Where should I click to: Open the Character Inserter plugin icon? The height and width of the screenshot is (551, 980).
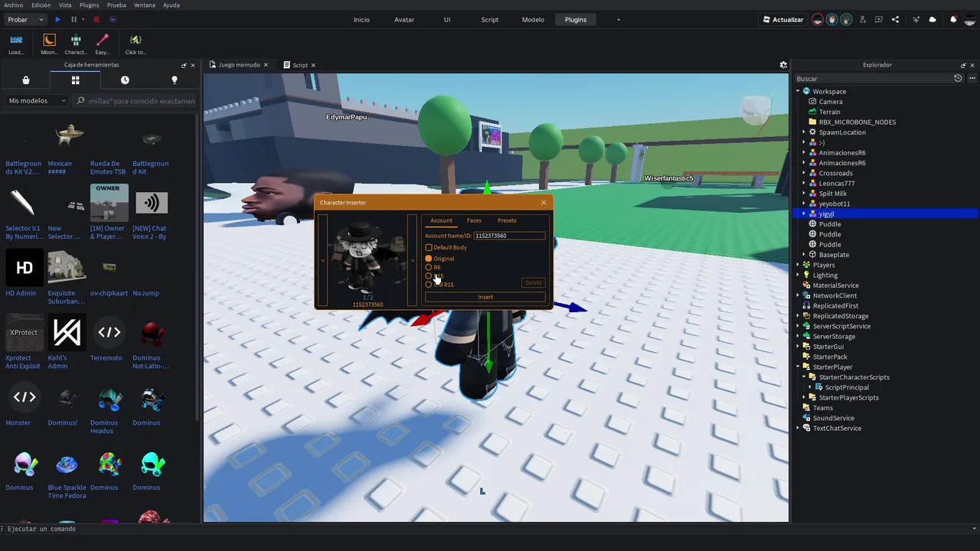pos(76,44)
